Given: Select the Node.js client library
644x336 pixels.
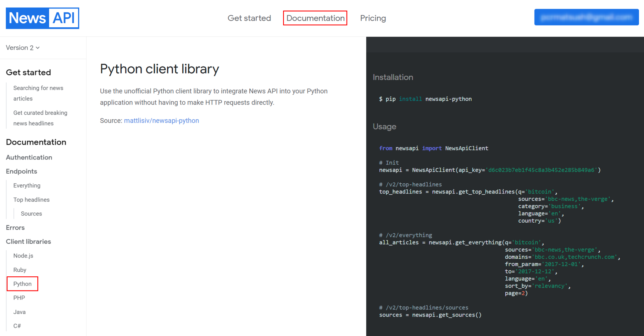Looking at the screenshot, I should click(x=23, y=256).
